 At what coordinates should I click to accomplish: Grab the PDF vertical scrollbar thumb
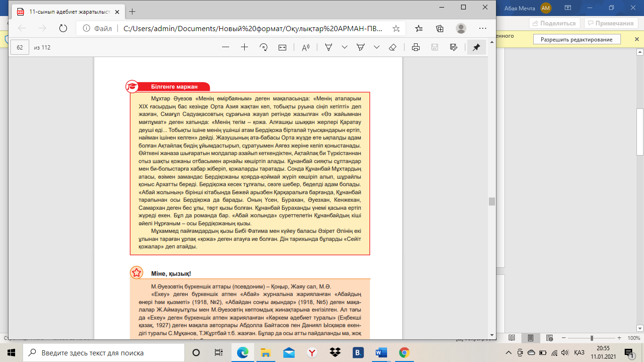[492, 201]
